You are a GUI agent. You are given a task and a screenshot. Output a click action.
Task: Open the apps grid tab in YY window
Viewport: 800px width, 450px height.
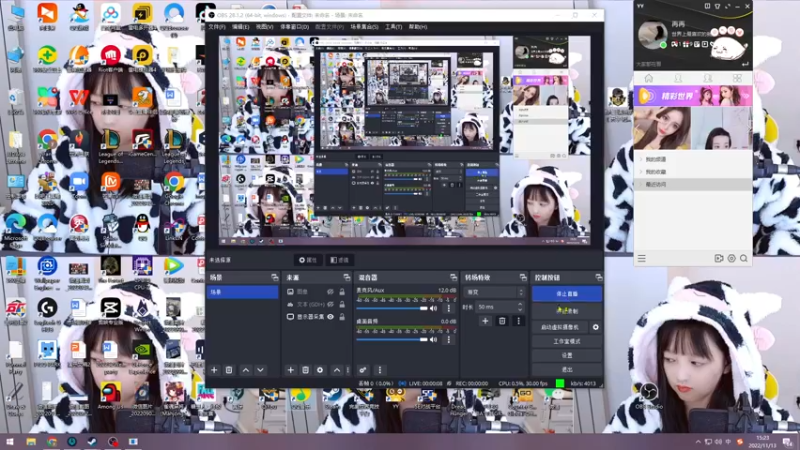tap(737, 78)
